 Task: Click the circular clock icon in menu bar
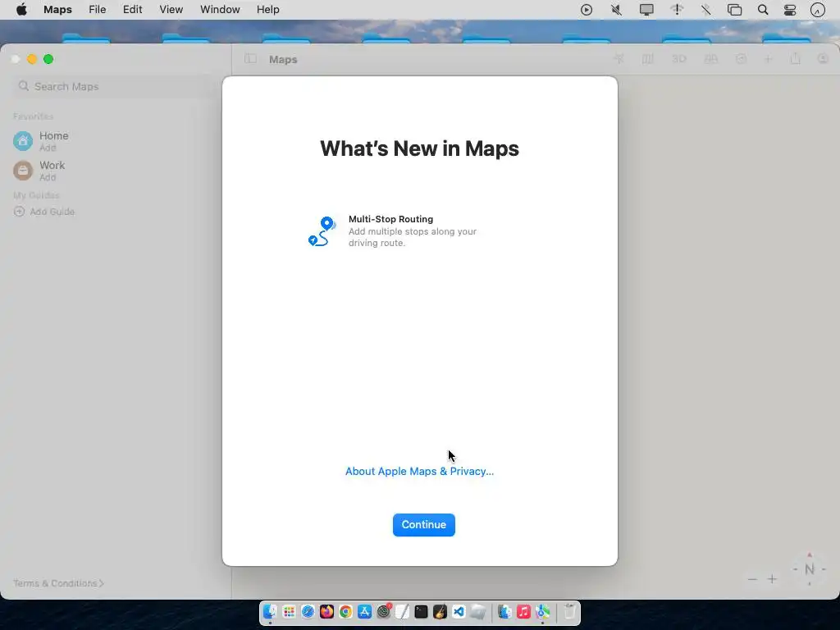coord(818,10)
